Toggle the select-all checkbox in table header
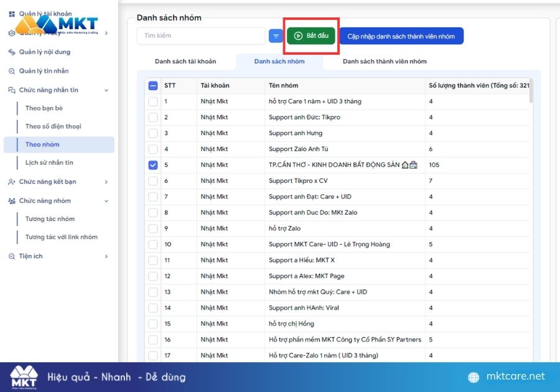 [153, 86]
